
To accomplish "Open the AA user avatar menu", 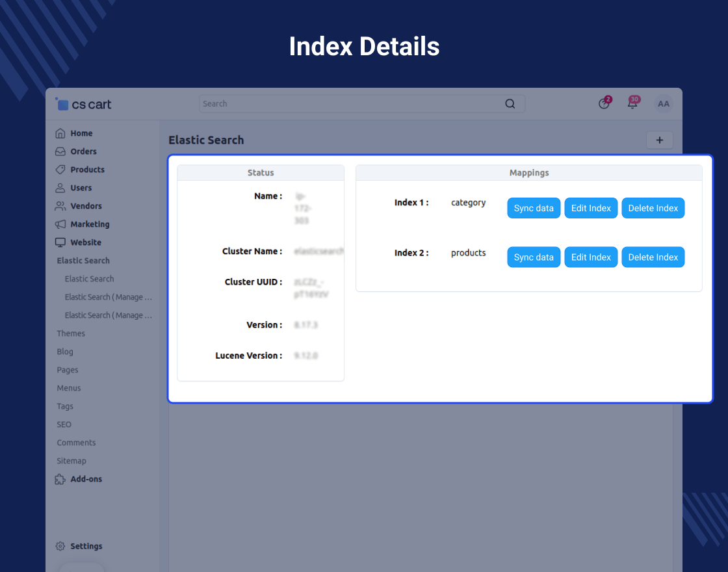I will tap(663, 104).
